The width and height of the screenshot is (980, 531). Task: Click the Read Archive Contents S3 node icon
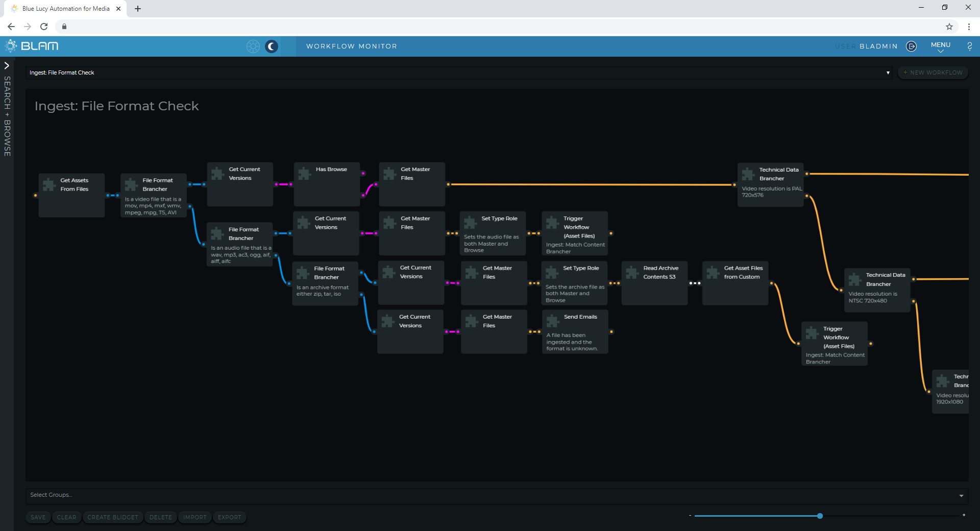click(632, 272)
